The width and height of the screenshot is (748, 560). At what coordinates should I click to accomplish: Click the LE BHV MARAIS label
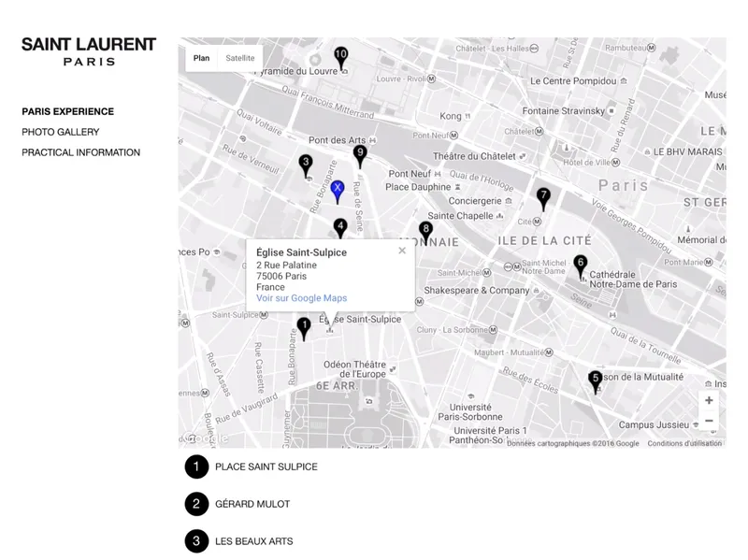point(687,152)
